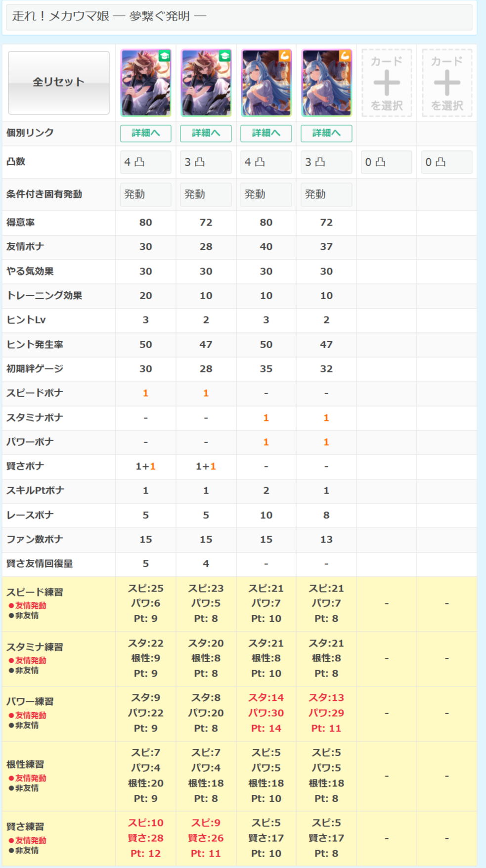This screenshot has width=486, height=868.
Task: Add a card in the sixth slot
Action: point(447,83)
